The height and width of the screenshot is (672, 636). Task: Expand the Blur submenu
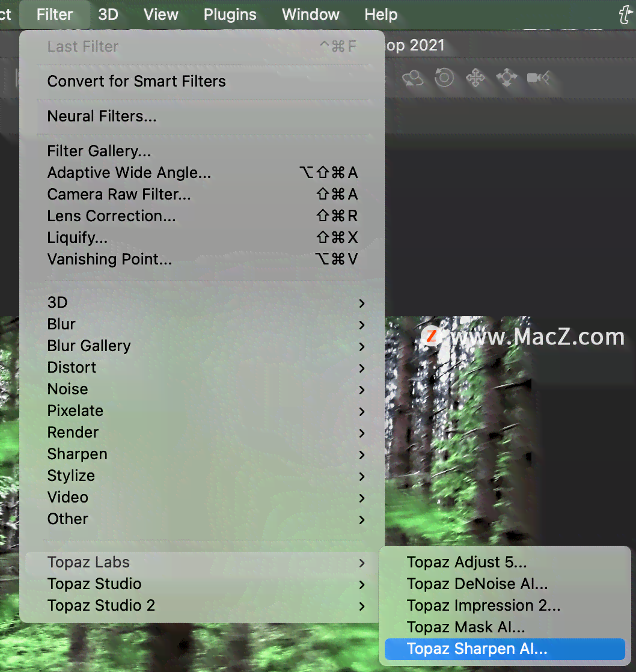point(201,324)
